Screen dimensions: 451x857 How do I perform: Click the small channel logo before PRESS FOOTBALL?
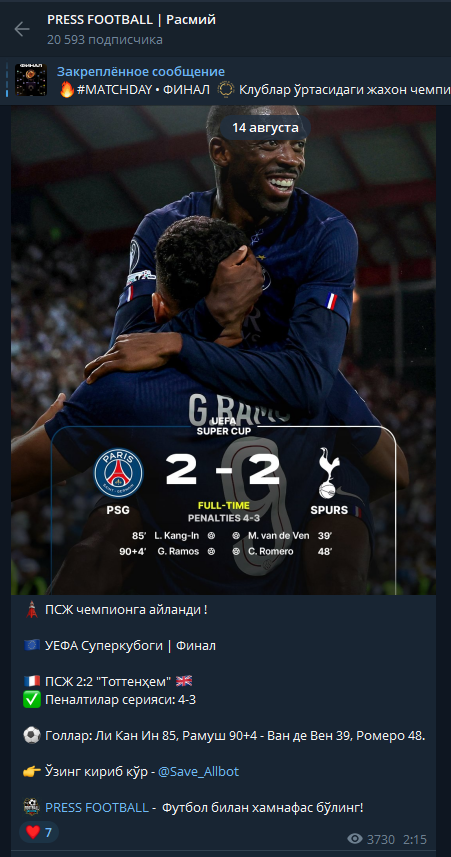(x=32, y=807)
